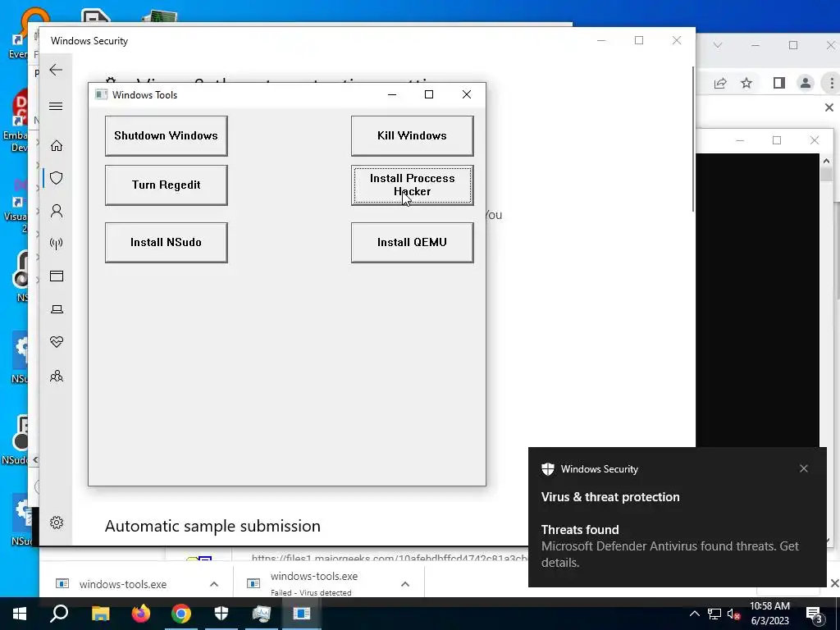
Task: Go back in Windows Security window
Action: point(56,71)
